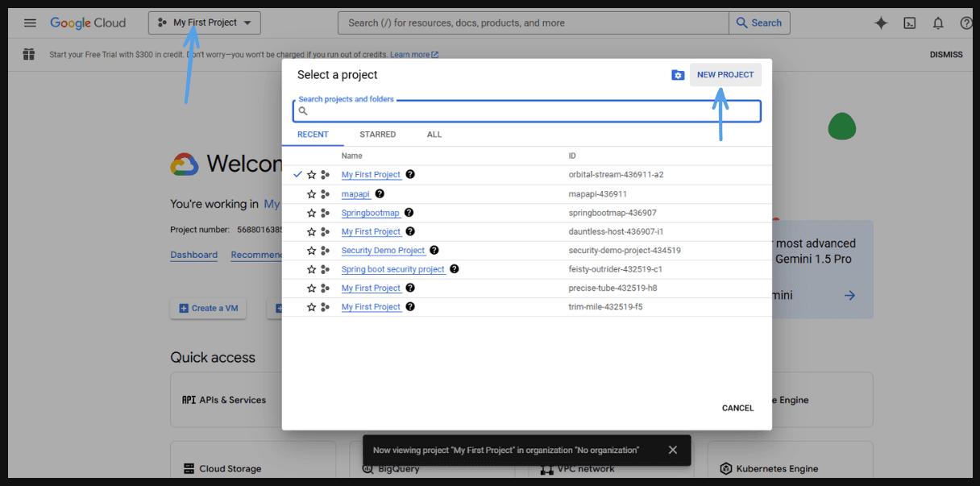Click the gift icon in the free trial banner

coord(29,55)
